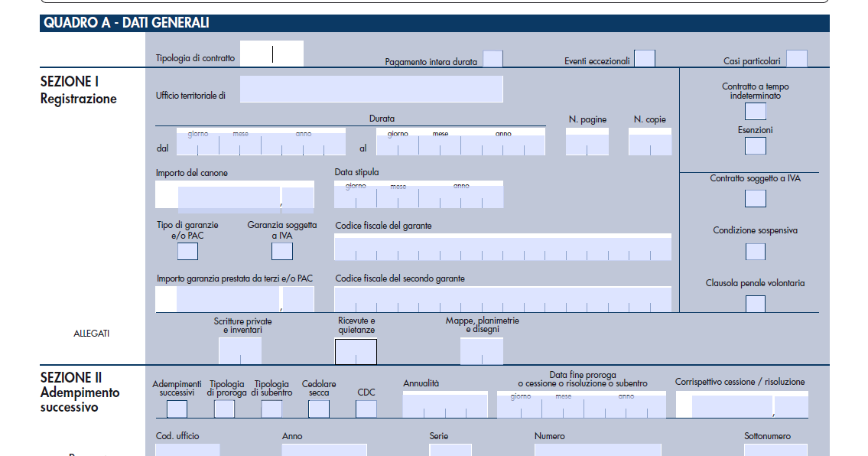Image resolution: width=868 pixels, height=456 pixels.
Task: Enable Contratto a tempo indeterminato
Action: (x=755, y=111)
